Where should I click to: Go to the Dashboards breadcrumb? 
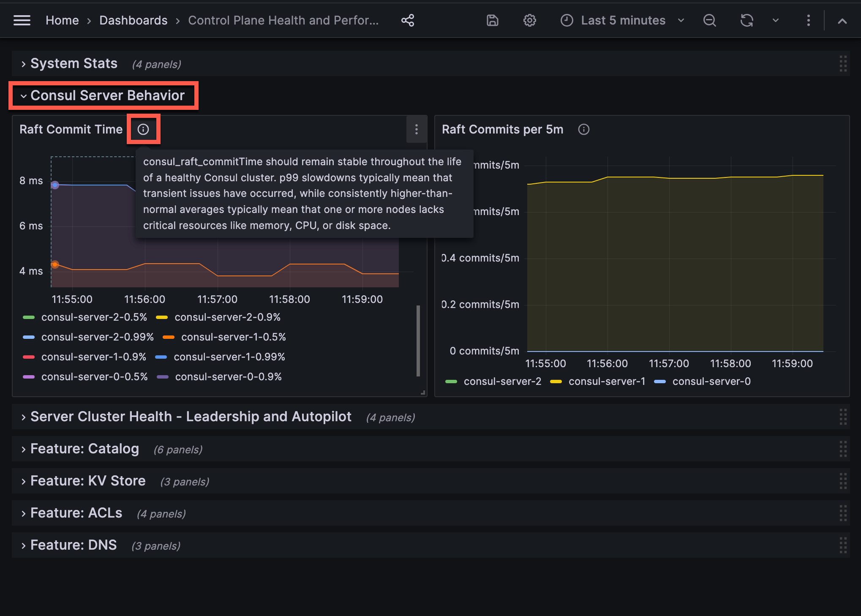coord(133,20)
